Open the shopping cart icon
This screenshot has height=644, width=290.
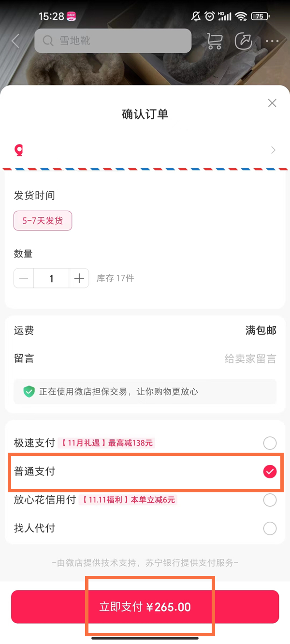[215, 41]
